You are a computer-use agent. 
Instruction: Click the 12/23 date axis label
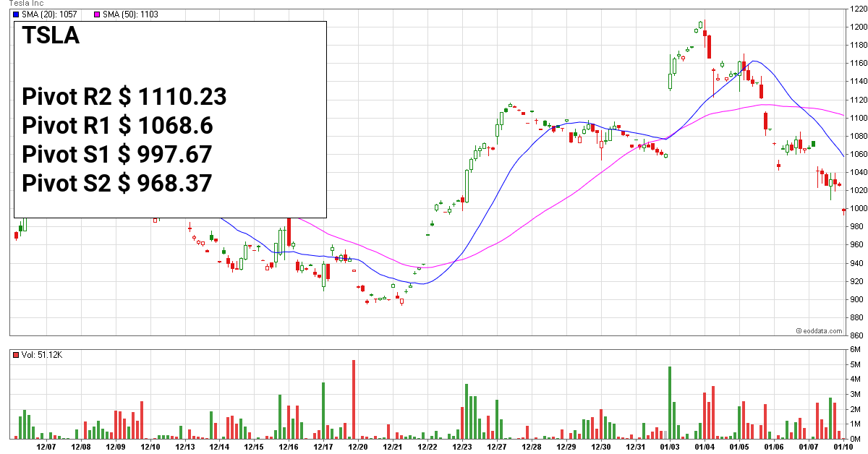[462, 447]
